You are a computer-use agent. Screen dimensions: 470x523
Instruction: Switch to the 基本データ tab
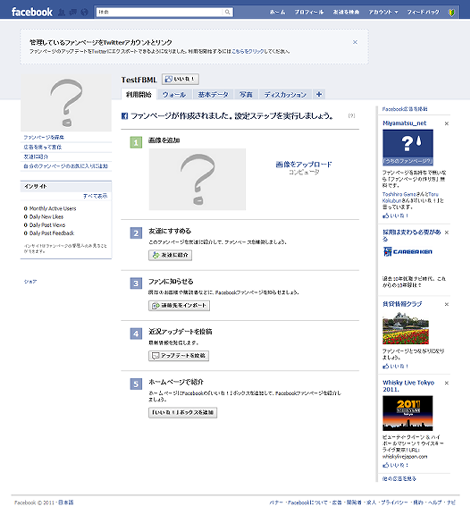(x=213, y=95)
